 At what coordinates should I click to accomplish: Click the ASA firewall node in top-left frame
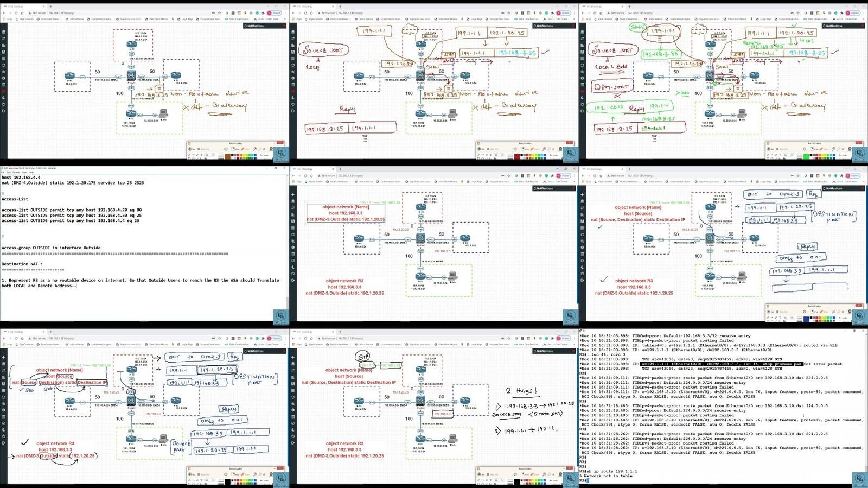tap(131, 75)
